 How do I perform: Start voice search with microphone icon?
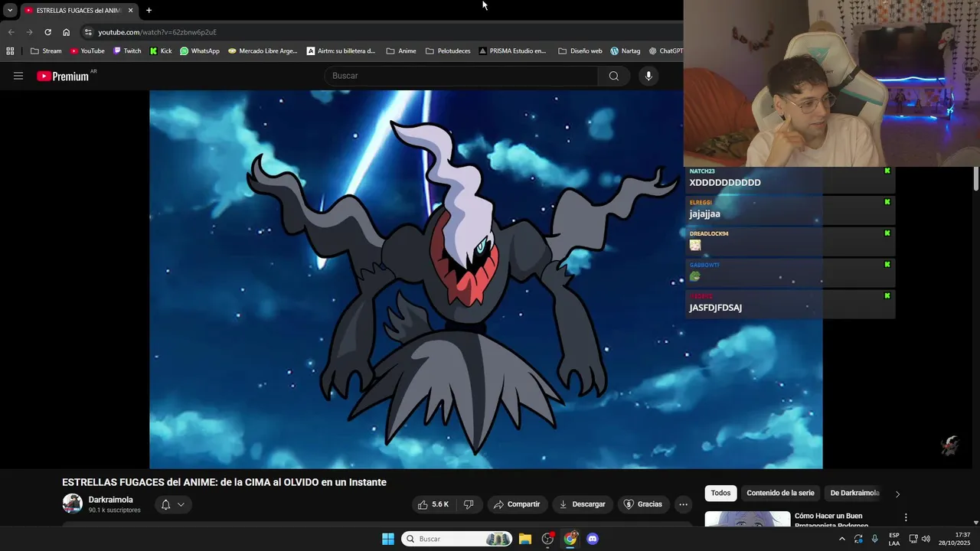tap(648, 76)
